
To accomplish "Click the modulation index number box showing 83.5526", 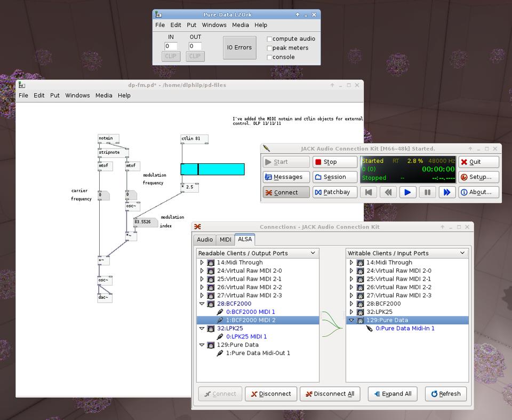I will coord(144,222).
